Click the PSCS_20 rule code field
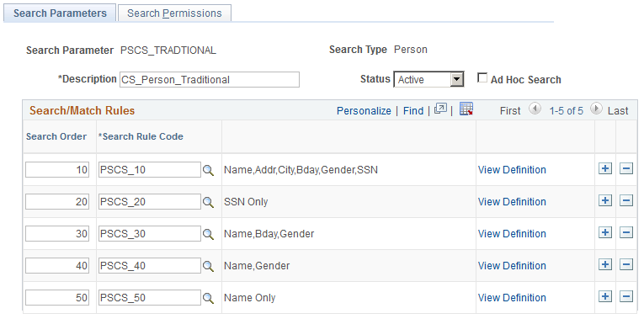The width and height of the screenshot is (644, 319). [x=150, y=201]
